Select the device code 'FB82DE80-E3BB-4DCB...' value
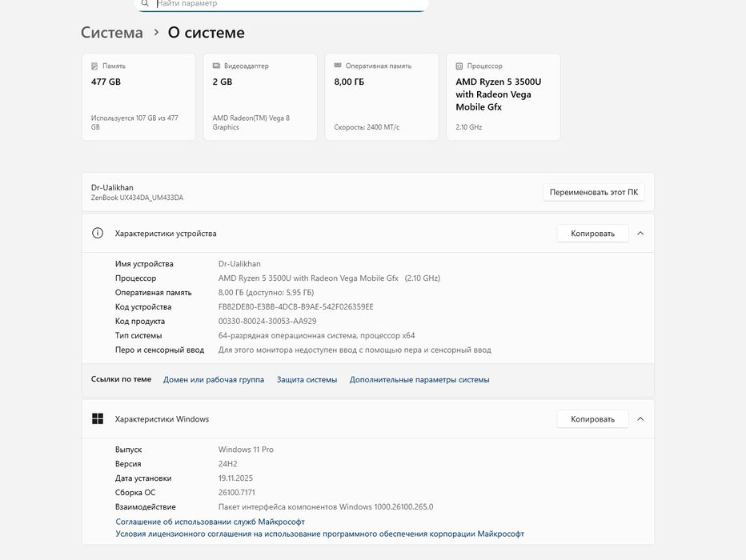 click(x=296, y=306)
